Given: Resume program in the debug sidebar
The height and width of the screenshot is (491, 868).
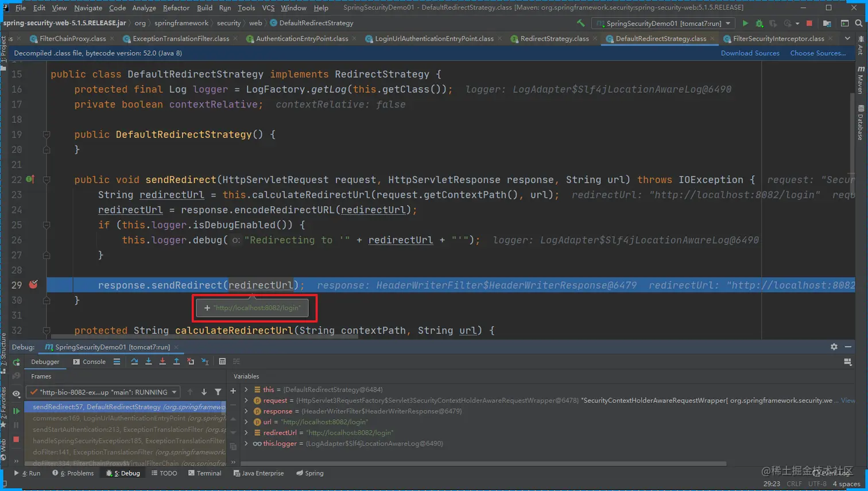Looking at the screenshot, I should coord(16,411).
